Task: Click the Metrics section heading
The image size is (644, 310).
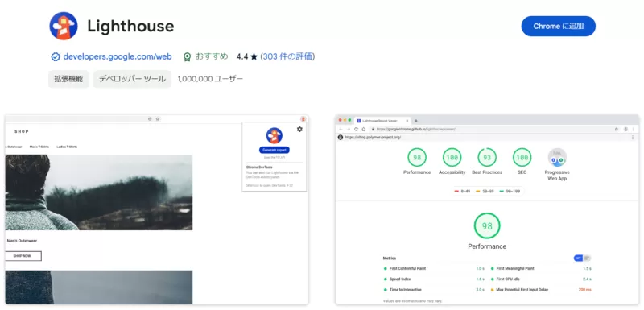Action: point(390,258)
